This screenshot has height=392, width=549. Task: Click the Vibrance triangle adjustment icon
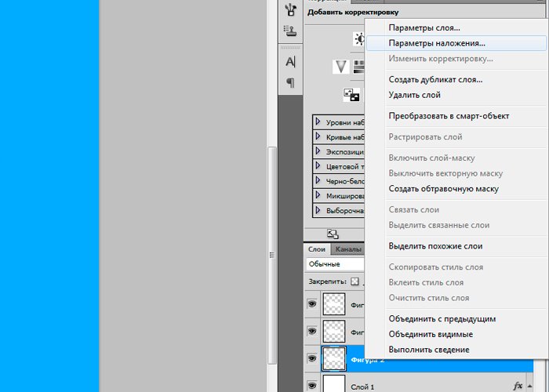pyautogui.click(x=340, y=67)
